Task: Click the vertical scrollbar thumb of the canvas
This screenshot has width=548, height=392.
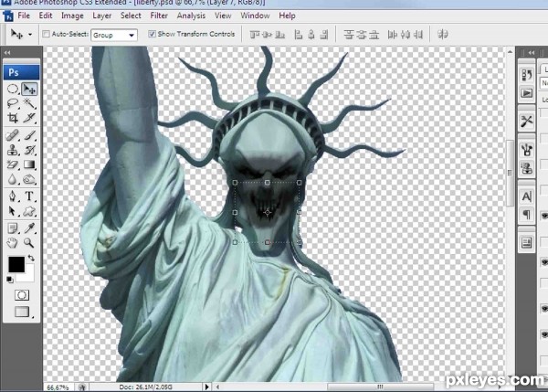Action: click(x=510, y=173)
